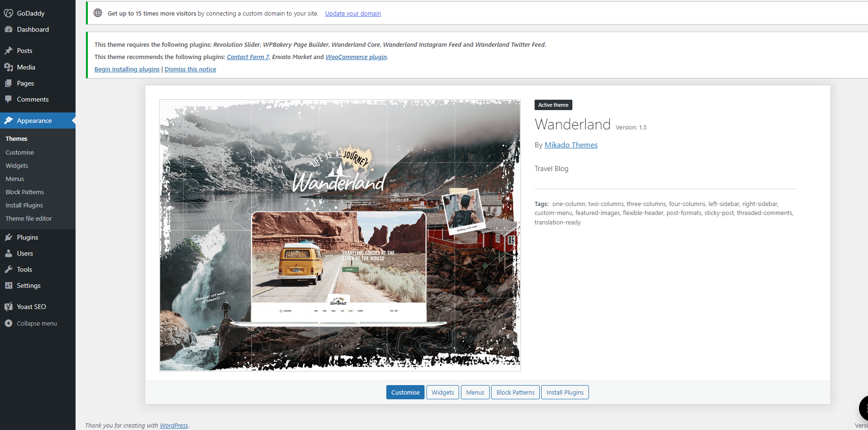The height and width of the screenshot is (430, 868).
Task: Click the globe icon in the domain notice
Action: [98, 13]
